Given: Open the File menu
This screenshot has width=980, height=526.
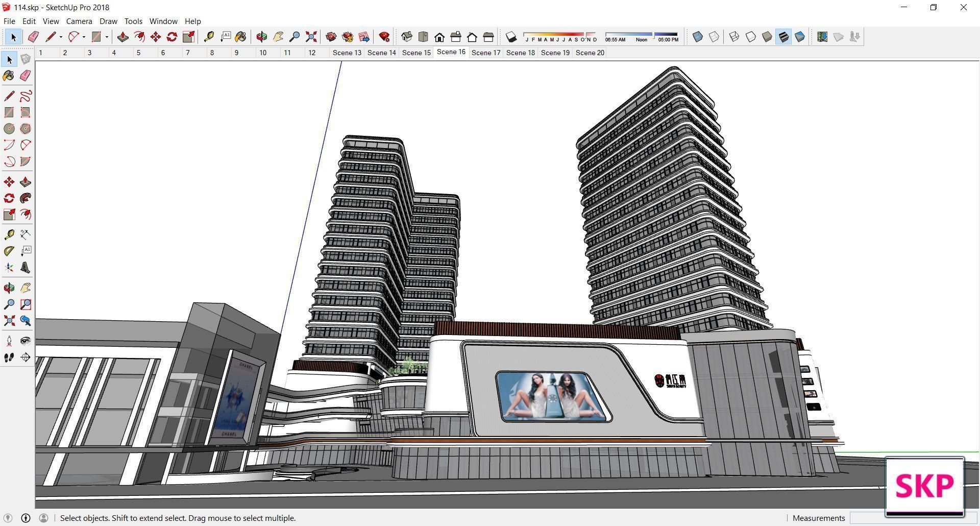Looking at the screenshot, I should [x=9, y=21].
